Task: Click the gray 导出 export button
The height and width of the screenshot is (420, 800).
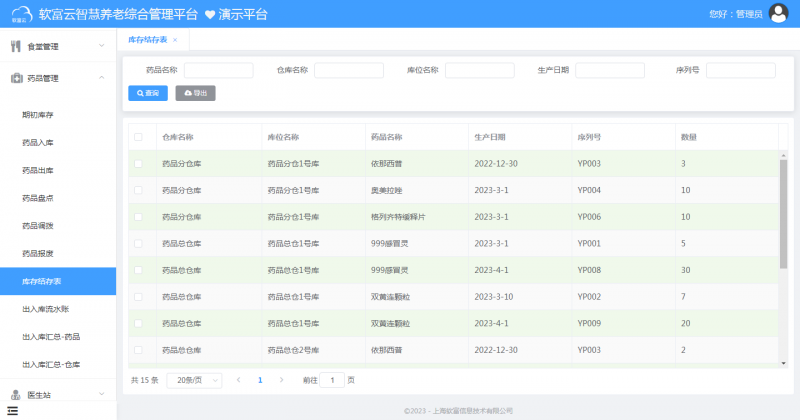Action: pyautogui.click(x=195, y=93)
